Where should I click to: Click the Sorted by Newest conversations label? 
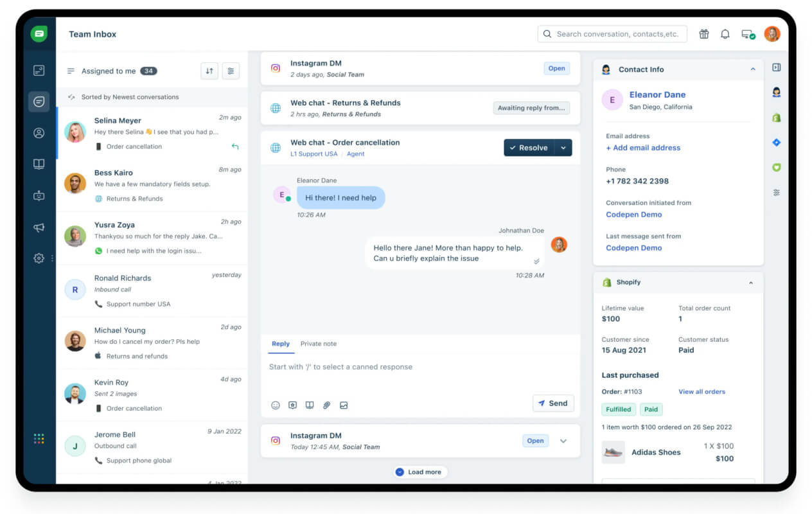click(x=130, y=97)
